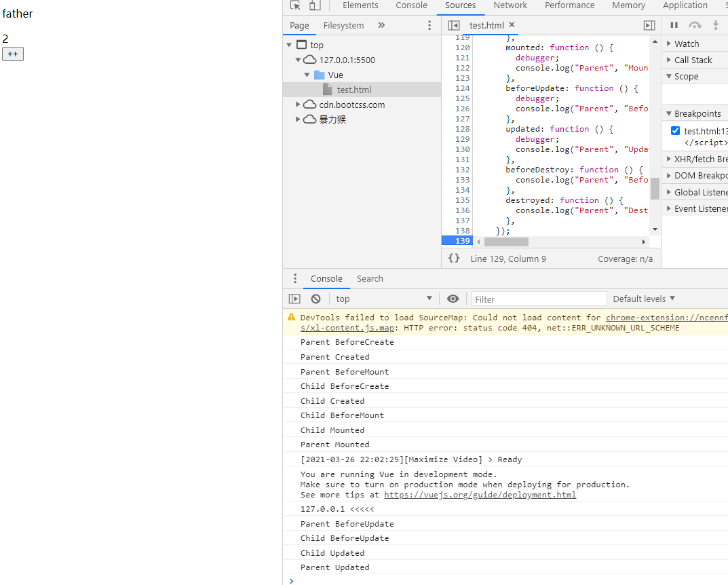Step over next function call
This screenshot has height=585, width=728.
[x=695, y=25]
